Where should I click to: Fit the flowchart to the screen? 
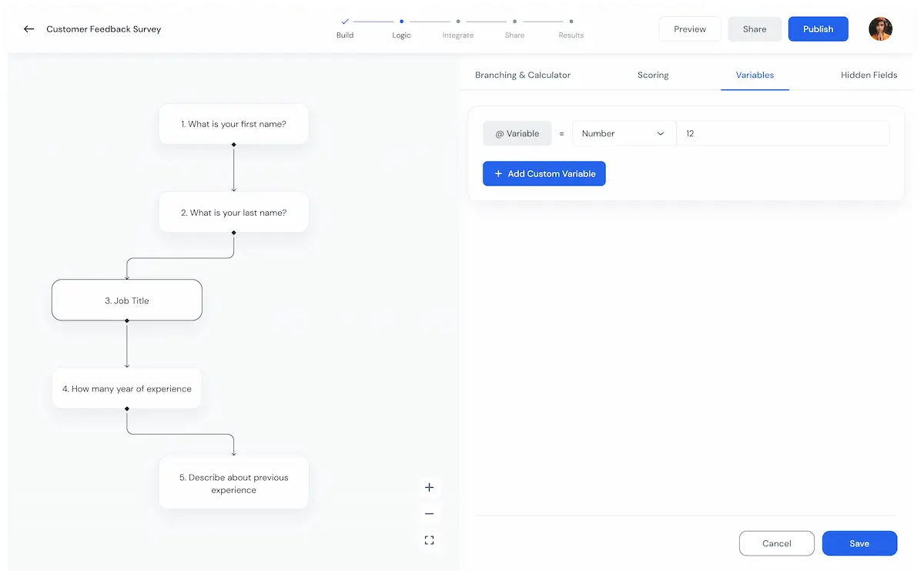coord(429,540)
